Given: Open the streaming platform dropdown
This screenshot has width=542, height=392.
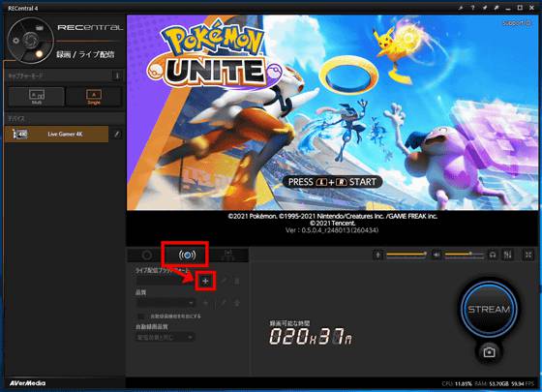Looking at the screenshot, I should (166, 281).
